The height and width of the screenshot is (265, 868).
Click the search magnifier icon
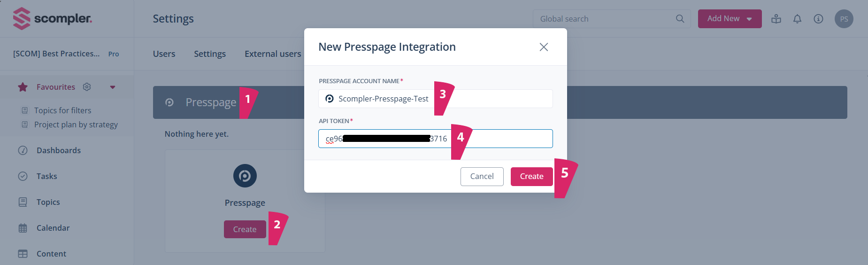click(x=680, y=19)
